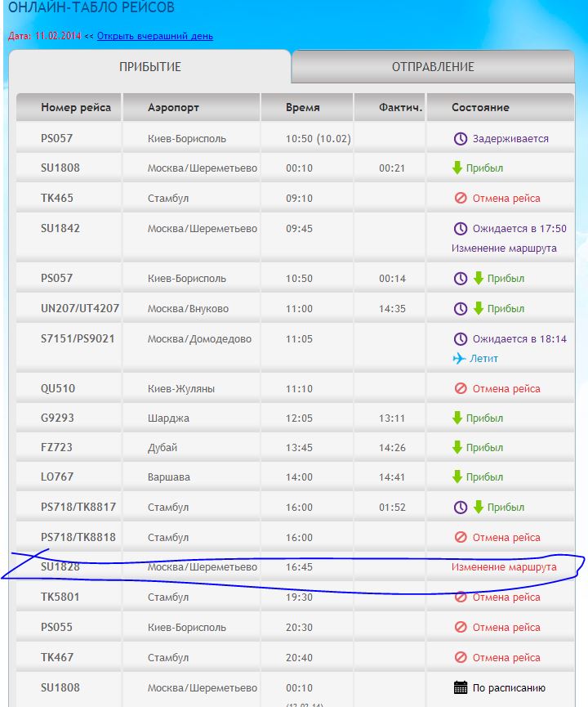
Task: Open the Открыть вчерашний день link
Action: point(155,36)
